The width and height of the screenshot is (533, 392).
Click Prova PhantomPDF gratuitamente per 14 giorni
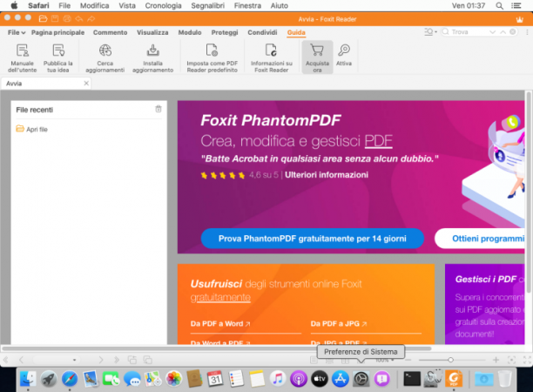313,239
